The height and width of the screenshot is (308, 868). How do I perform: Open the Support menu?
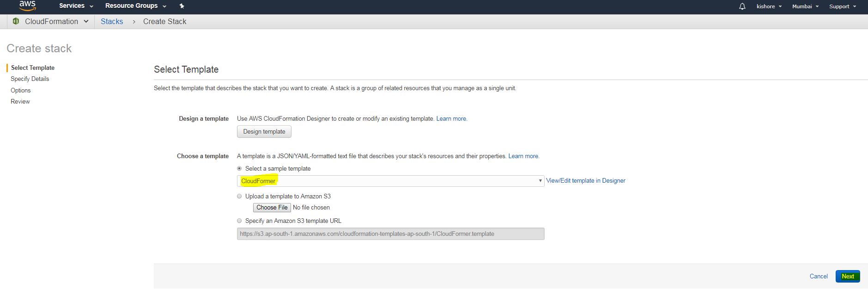tap(842, 6)
